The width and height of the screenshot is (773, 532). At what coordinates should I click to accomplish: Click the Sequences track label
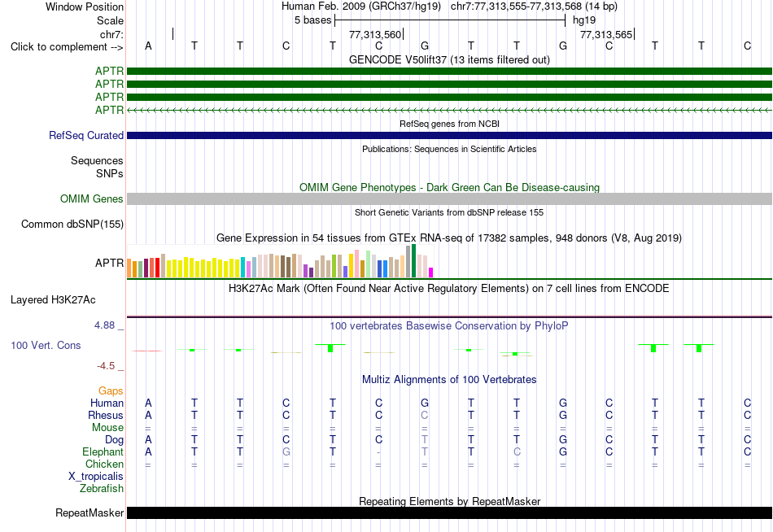coord(97,161)
